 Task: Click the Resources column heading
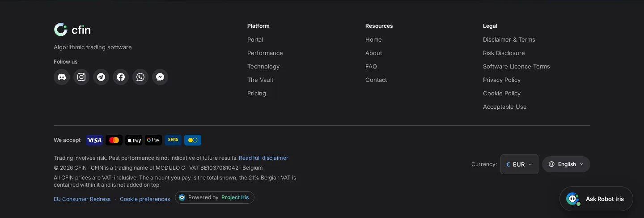coord(379,26)
